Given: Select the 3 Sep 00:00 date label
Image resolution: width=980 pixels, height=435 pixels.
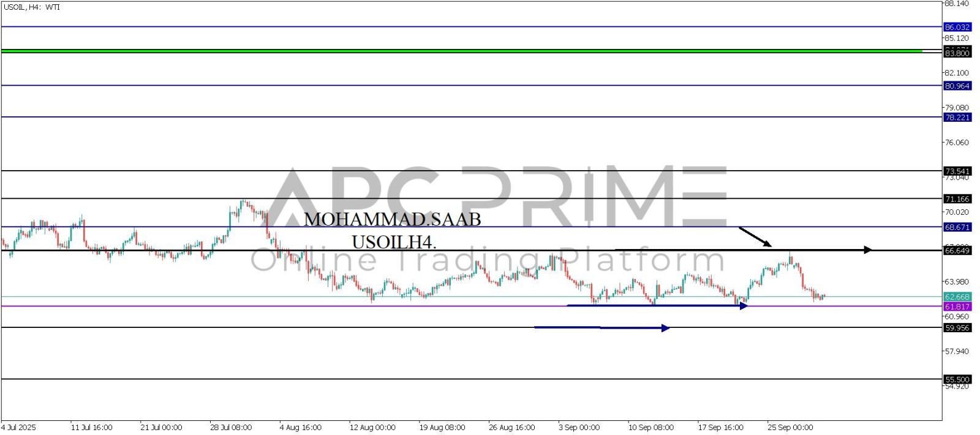Looking at the screenshot, I should [579, 427].
